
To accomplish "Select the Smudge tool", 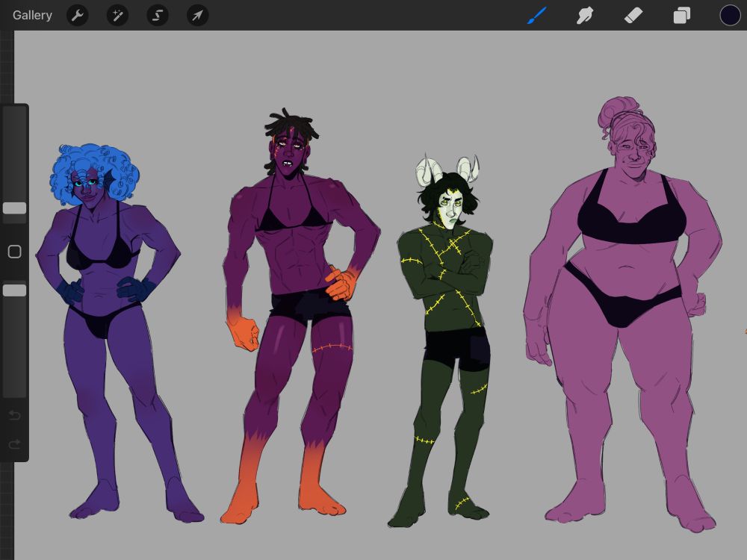I will (585, 15).
